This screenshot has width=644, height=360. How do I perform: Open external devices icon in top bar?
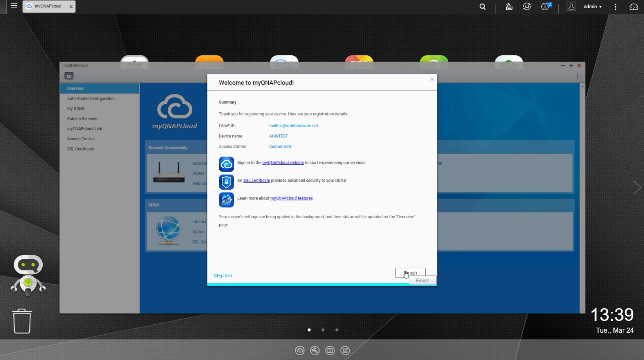coord(527,7)
